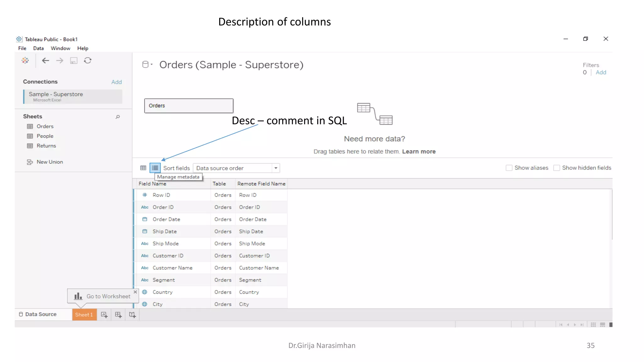This screenshot has height=362, width=644.
Task: Click the globe icon for Country
Action: (x=145, y=292)
